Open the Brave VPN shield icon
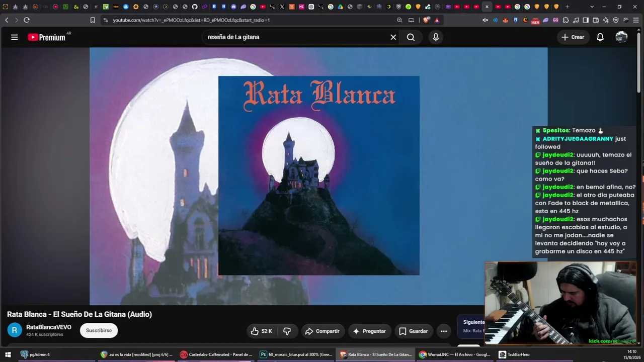The height and width of the screenshot is (362, 644). tap(616, 20)
